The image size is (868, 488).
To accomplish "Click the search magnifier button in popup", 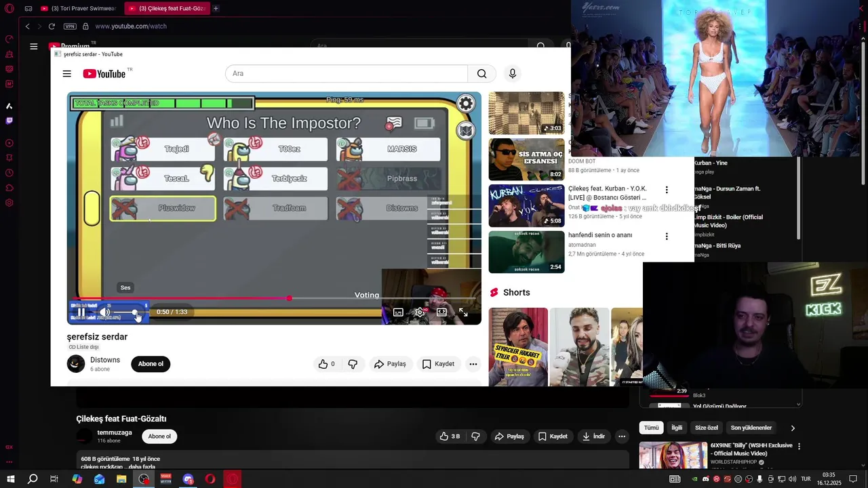I will coord(481,73).
